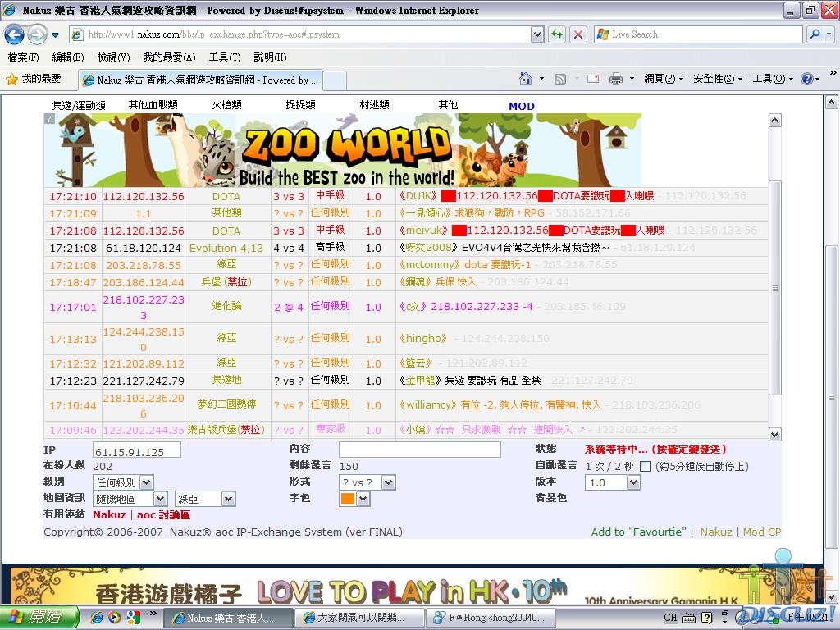Click the Add to "Favourtie" link
This screenshot has width=840, height=630.
pos(638,532)
